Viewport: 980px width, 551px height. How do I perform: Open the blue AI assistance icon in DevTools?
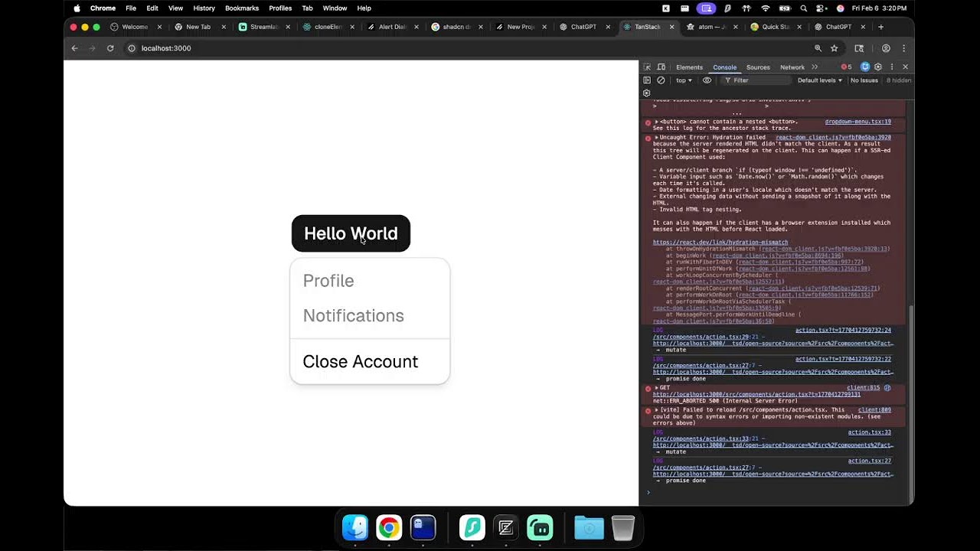point(865,67)
